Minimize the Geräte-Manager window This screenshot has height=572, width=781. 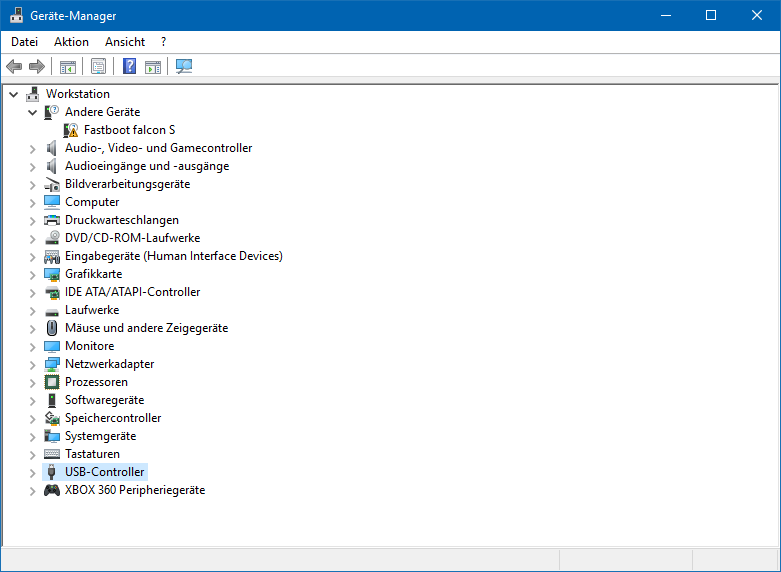666,15
